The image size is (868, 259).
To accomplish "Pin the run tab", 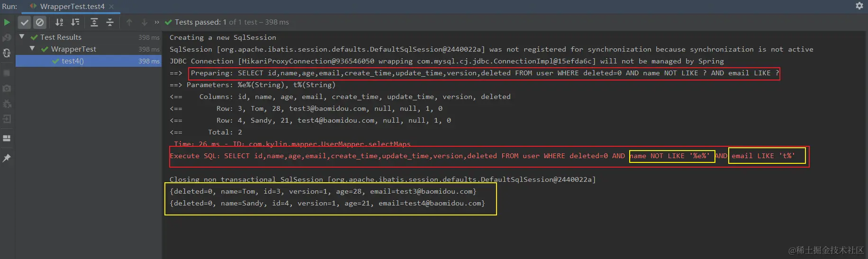I will (x=7, y=158).
